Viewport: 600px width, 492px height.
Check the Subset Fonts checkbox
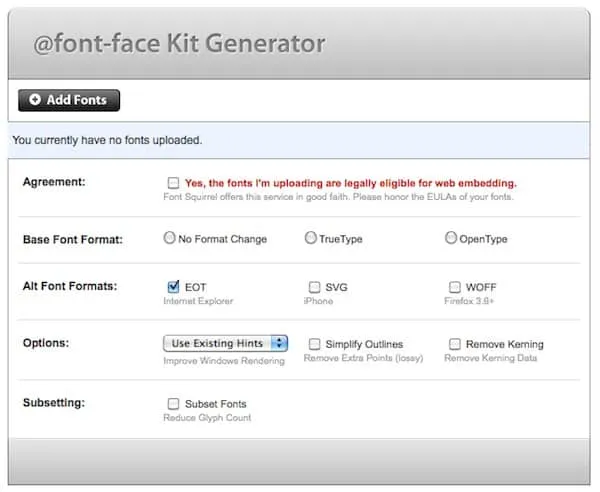pos(174,404)
